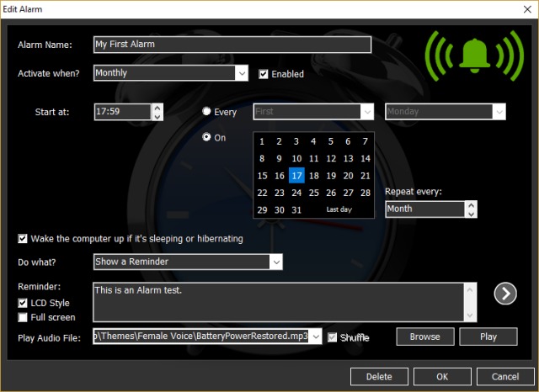Screen dimensions: 539x392
Task: Expand the Do what Show a Reminder dropdown
Action: (275, 262)
